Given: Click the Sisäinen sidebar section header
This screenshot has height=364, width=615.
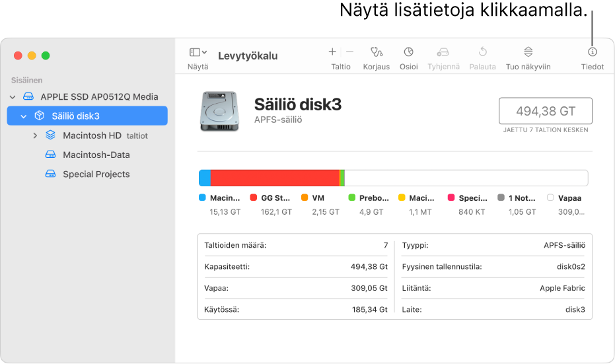Looking at the screenshot, I should point(26,80).
